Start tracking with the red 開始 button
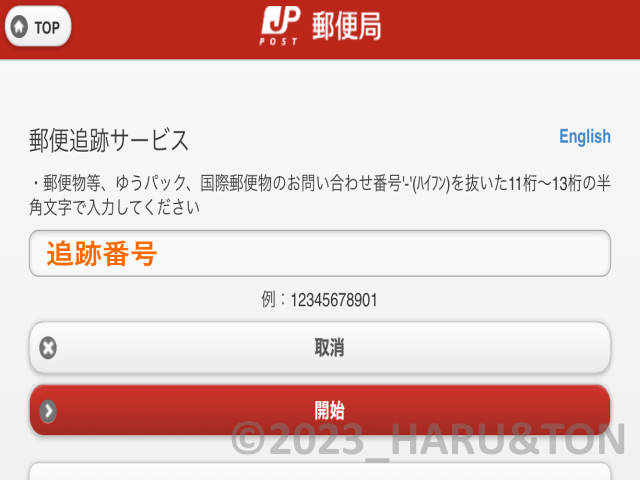This screenshot has height=480, width=640. [x=320, y=410]
